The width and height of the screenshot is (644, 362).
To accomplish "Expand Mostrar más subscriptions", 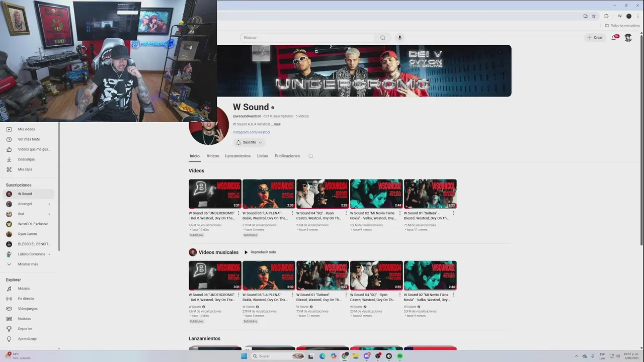I will point(29,264).
